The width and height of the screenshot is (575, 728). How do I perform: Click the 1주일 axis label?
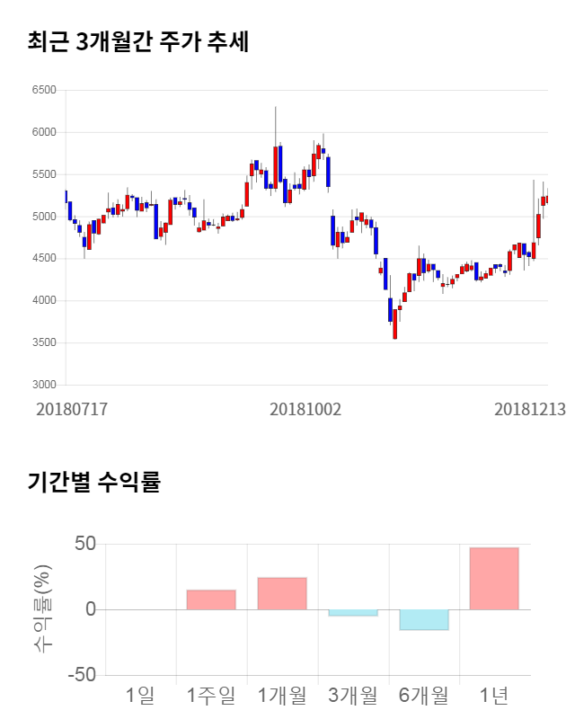point(211,695)
